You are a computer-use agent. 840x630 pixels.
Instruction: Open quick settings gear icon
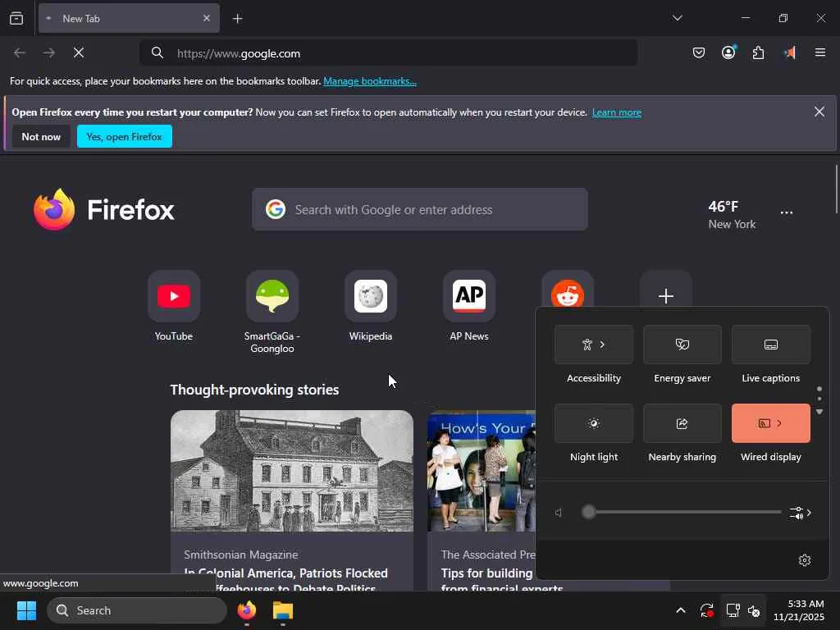coord(804,559)
